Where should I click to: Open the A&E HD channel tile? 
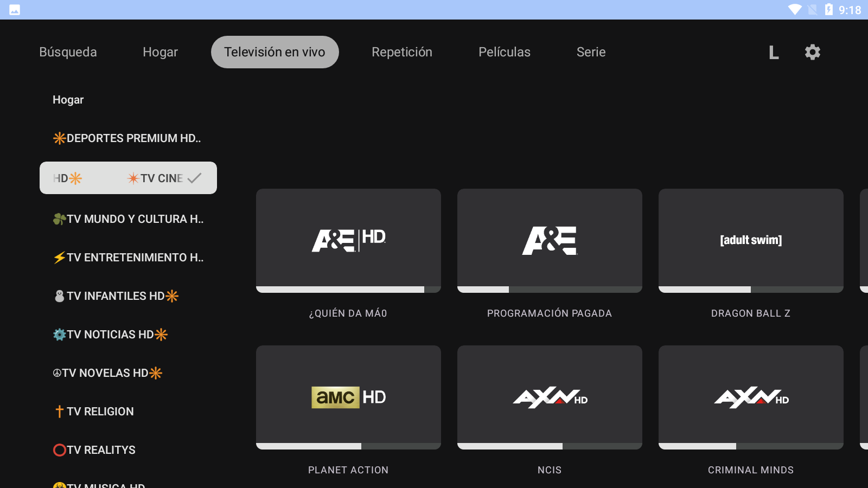(x=348, y=240)
